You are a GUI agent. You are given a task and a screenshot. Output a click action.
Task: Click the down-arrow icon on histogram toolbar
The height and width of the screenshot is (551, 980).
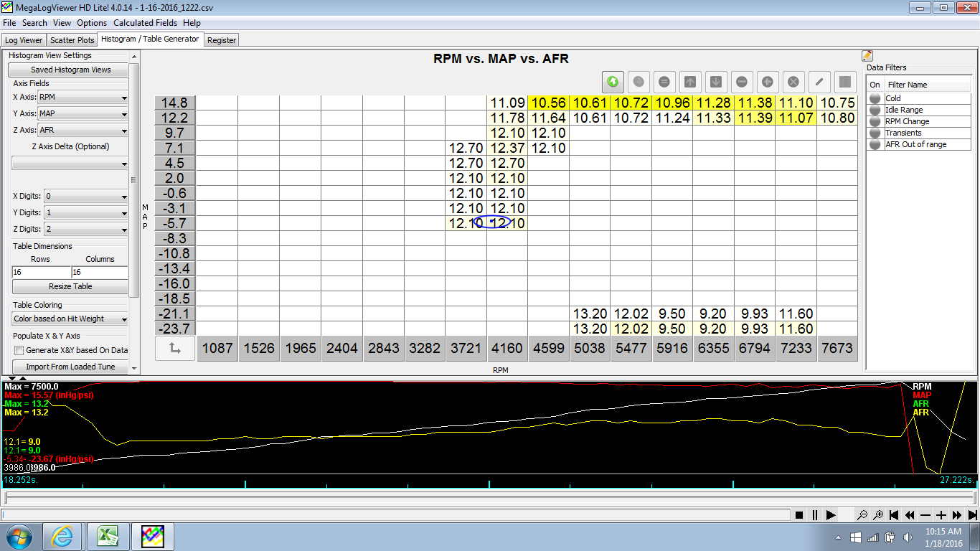(x=716, y=82)
